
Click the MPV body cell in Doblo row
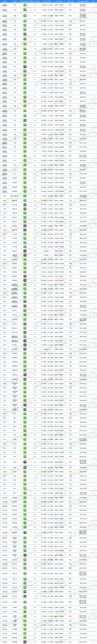point(70,251)
